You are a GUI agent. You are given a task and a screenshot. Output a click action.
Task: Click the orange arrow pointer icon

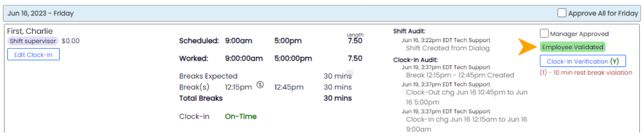click(x=527, y=47)
